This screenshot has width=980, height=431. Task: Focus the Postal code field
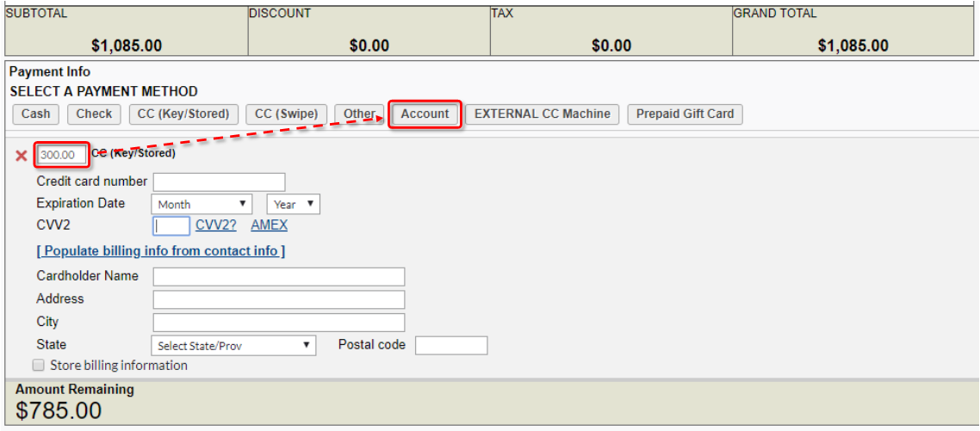[451, 346]
